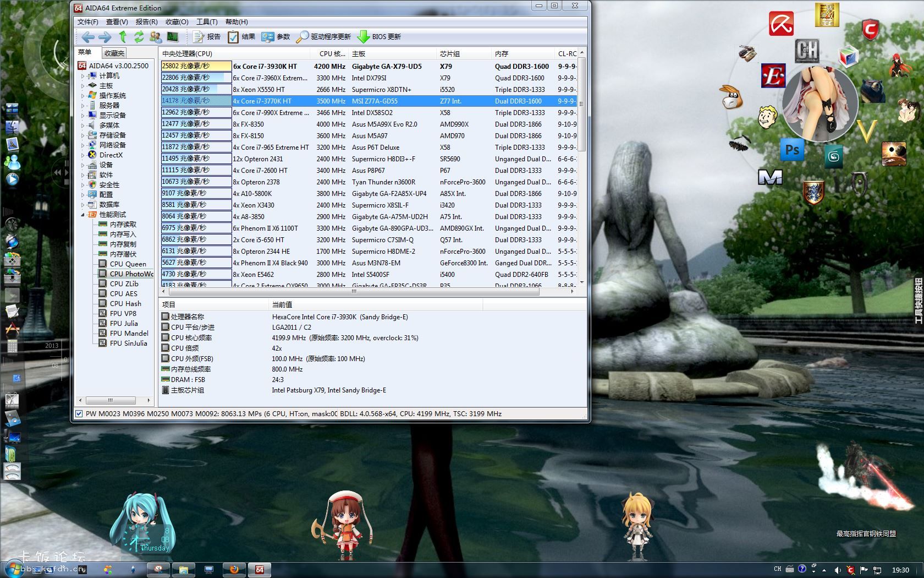Open the 帮助(H) menu
The height and width of the screenshot is (578, 924).
[x=237, y=21]
